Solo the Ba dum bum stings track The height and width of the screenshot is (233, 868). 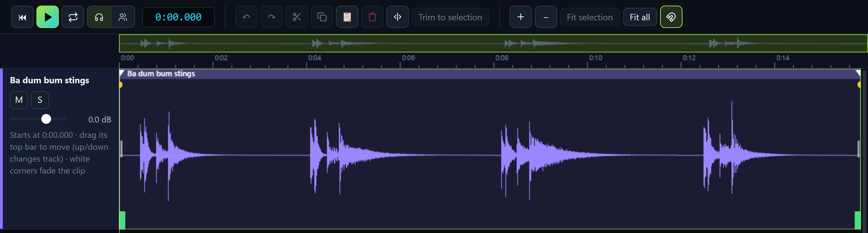[40, 100]
